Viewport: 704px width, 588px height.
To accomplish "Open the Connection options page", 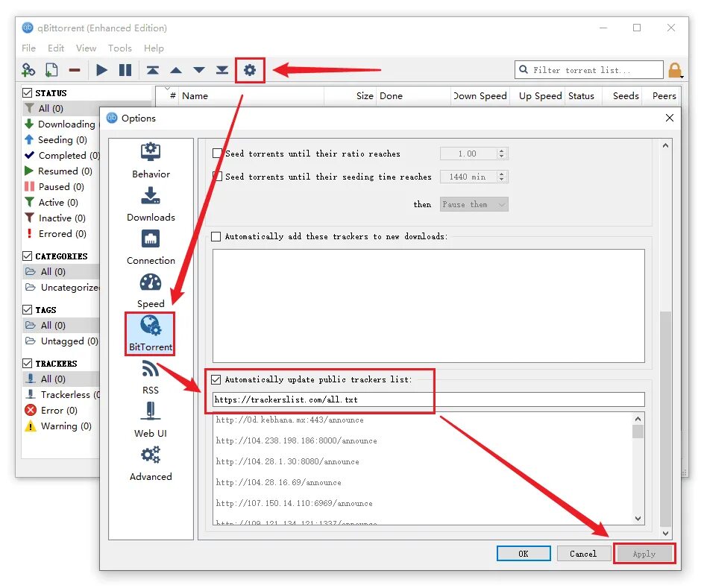I will (x=151, y=247).
